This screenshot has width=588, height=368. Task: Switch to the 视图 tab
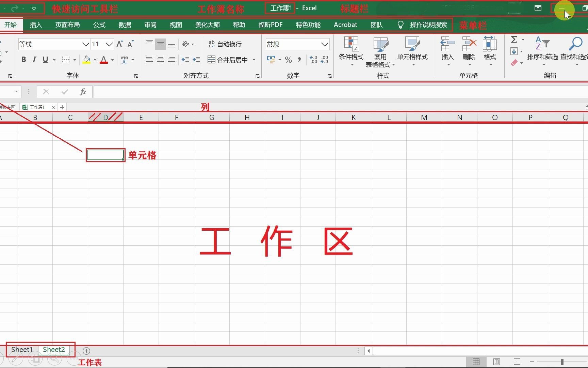click(x=176, y=25)
